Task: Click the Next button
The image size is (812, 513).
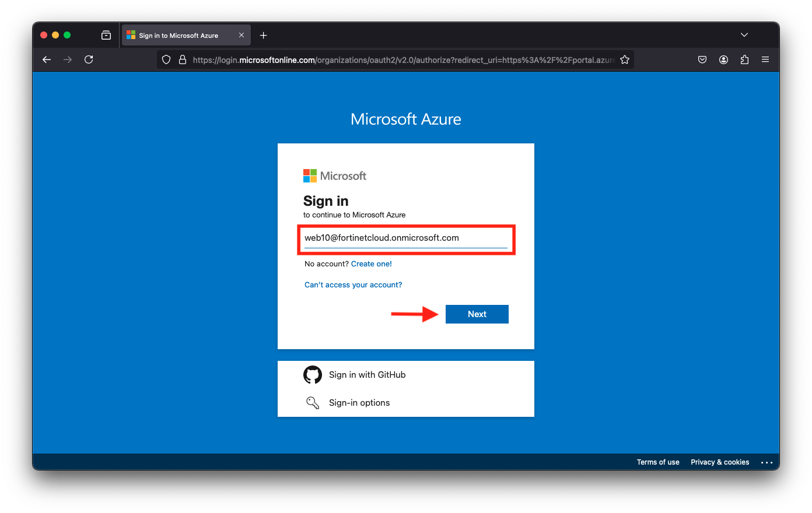Action: click(x=477, y=314)
